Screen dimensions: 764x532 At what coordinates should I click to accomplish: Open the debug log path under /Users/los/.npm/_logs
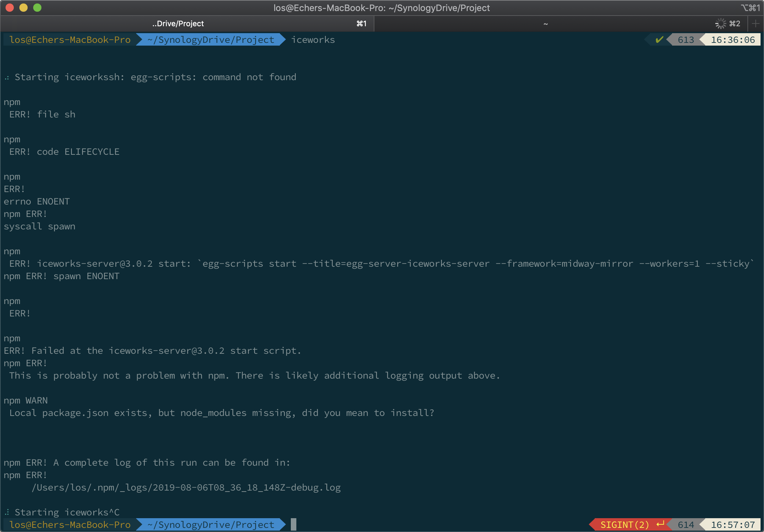(x=187, y=487)
